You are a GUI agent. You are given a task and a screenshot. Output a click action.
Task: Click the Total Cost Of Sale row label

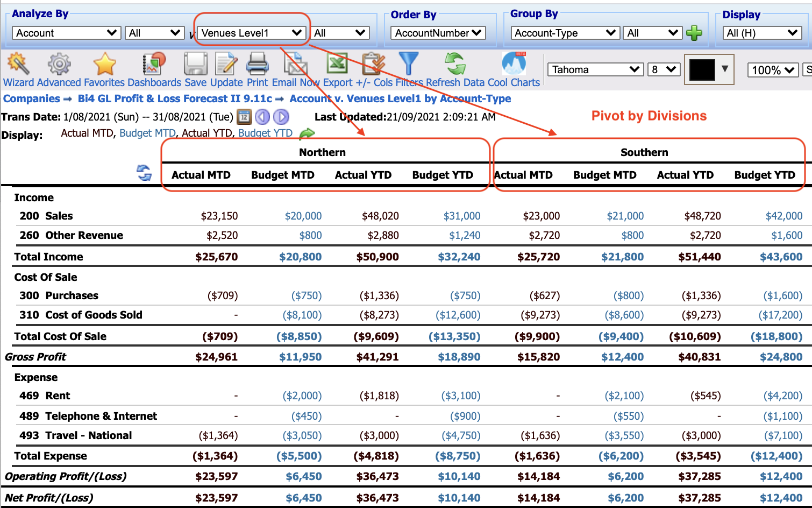pos(60,336)
